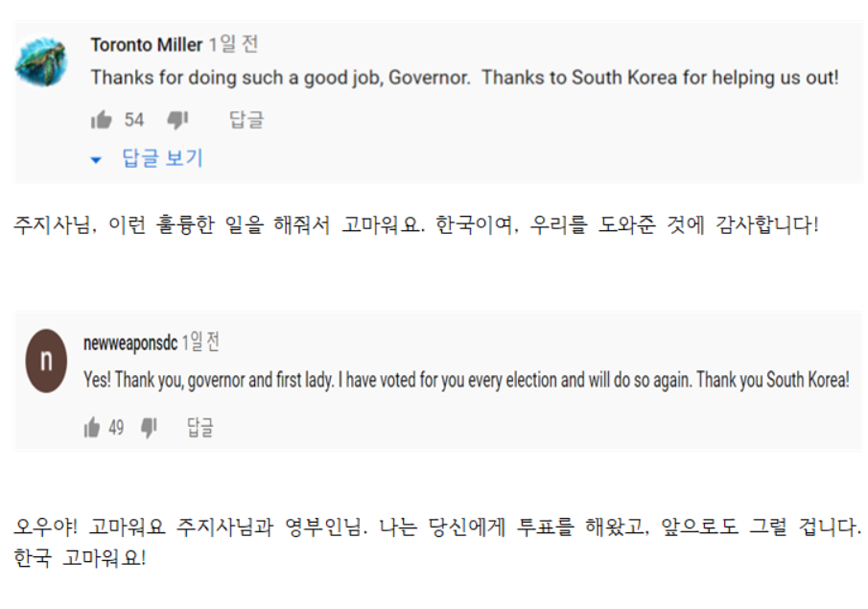The height and width of the screenshot is (609, 868).
Task: Like Toronto Miller's comment with thumbs up
Action: coord(101,120)
